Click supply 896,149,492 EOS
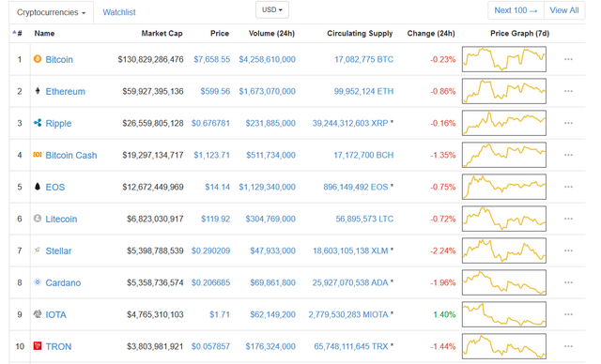Viewport: 601px width, 364px height. (x=356, y=187)
